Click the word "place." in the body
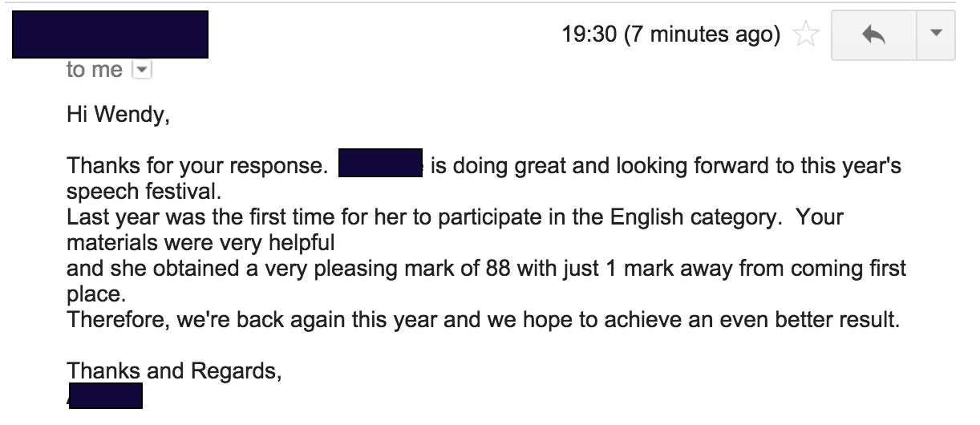Image resolution: width=980 pixels, height=425 pixels. 93,294
